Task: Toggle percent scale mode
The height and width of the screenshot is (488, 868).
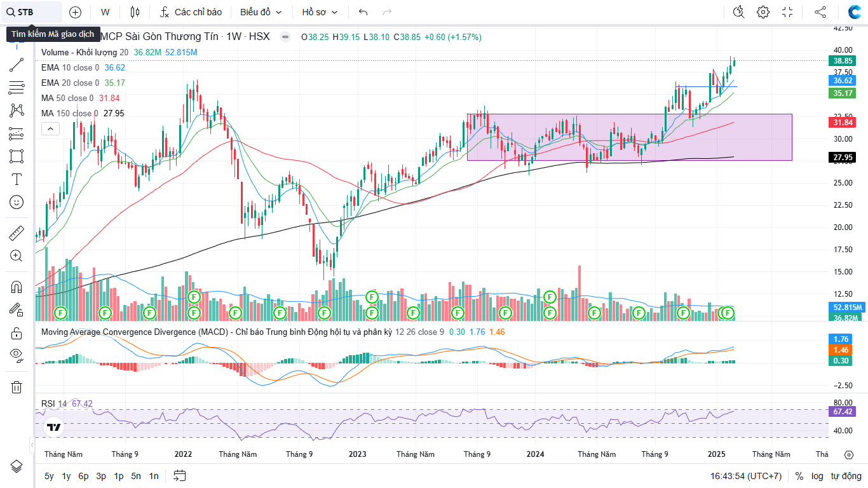Action: coord(799,476)
